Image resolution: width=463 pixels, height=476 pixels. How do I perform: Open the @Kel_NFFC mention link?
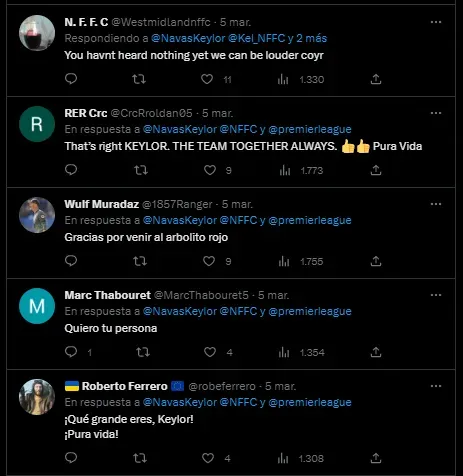pos(256,38)
